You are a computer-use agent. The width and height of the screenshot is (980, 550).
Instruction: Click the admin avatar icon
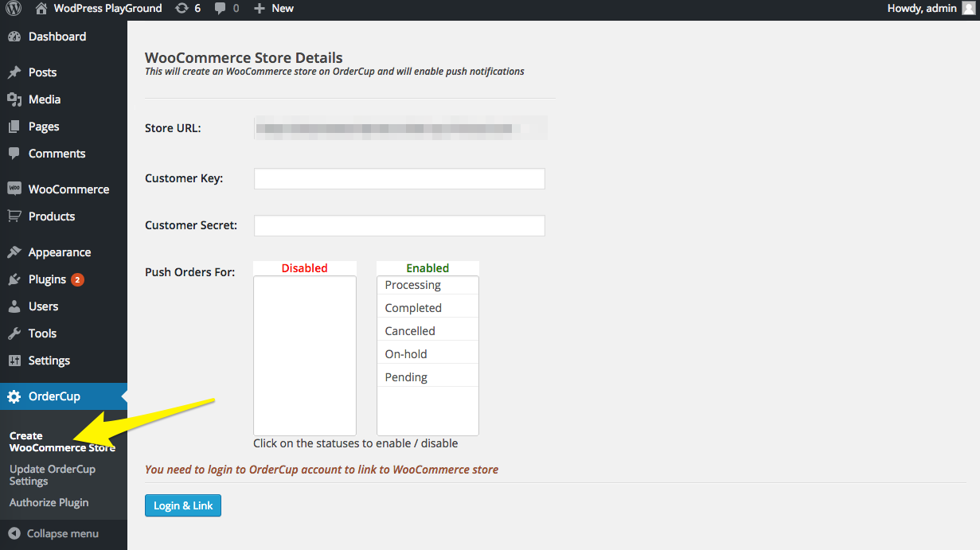tap(968, 9)
